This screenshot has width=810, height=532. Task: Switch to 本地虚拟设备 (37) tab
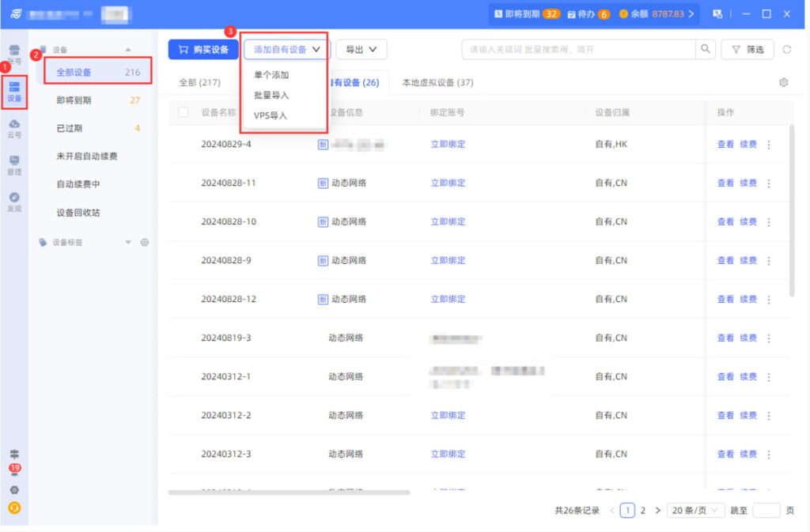(437, 82)
